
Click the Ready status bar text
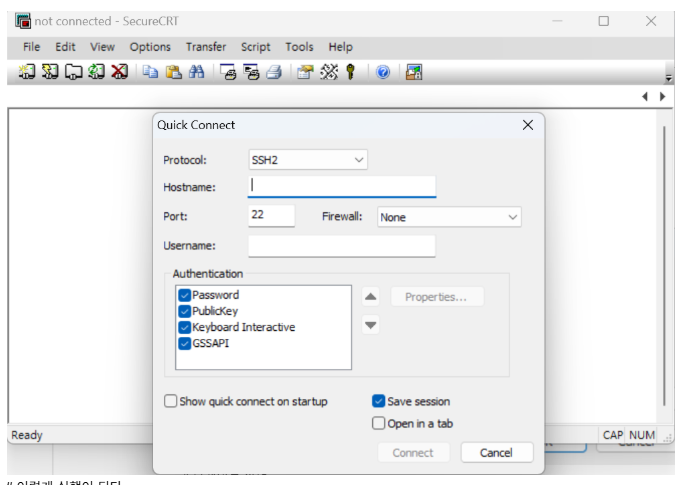pos(27,435)
